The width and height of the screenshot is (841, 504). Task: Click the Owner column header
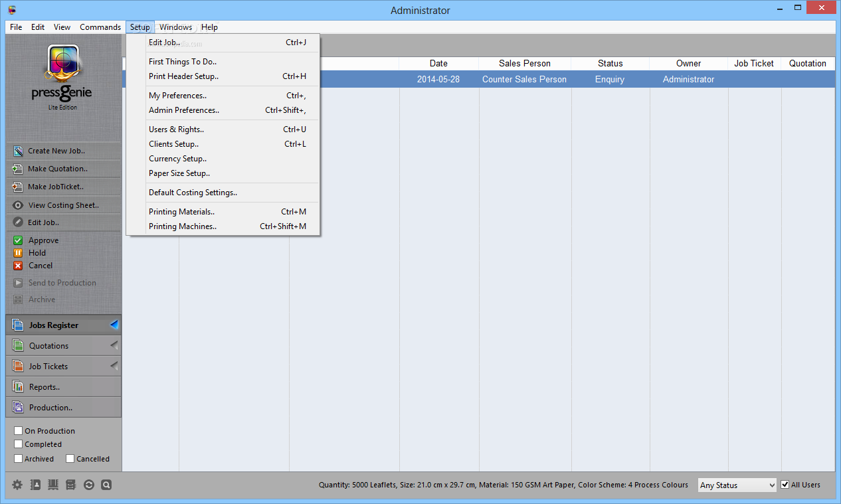pyautogui.click(x=688, y=64)
